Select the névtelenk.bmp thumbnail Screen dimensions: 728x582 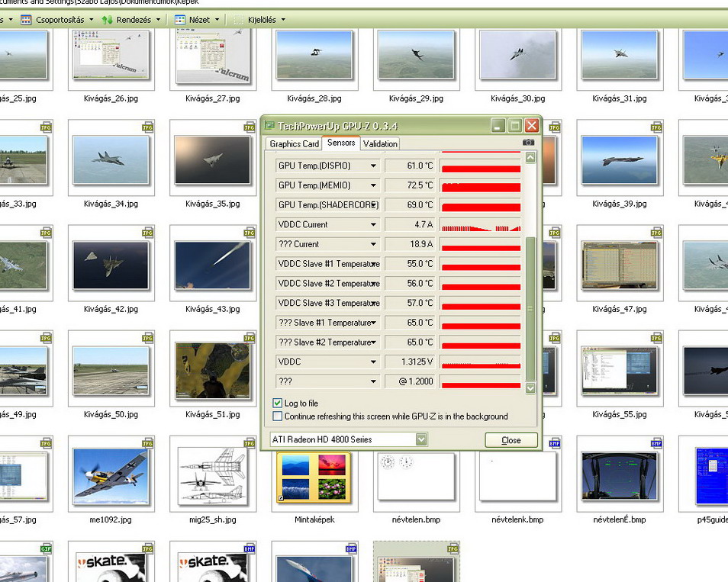coord(517,476)
